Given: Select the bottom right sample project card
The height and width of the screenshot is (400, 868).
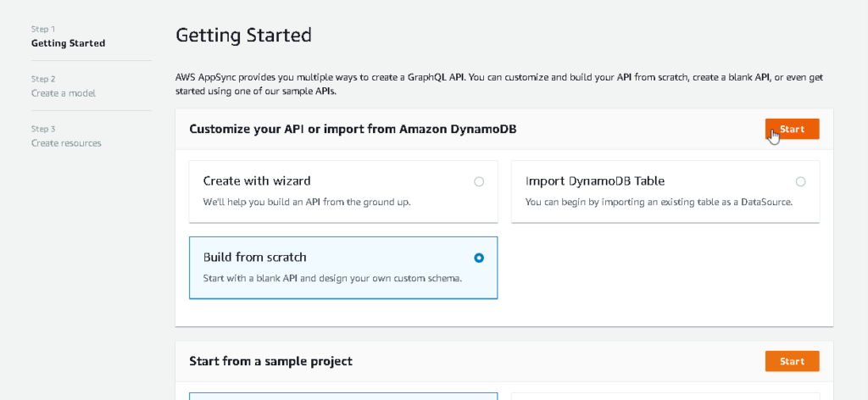Looking at the screenshot, I should click(665, 395).
